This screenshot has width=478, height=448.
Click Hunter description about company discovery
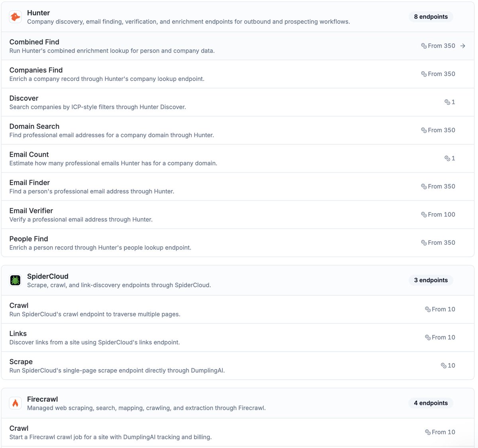188,22
